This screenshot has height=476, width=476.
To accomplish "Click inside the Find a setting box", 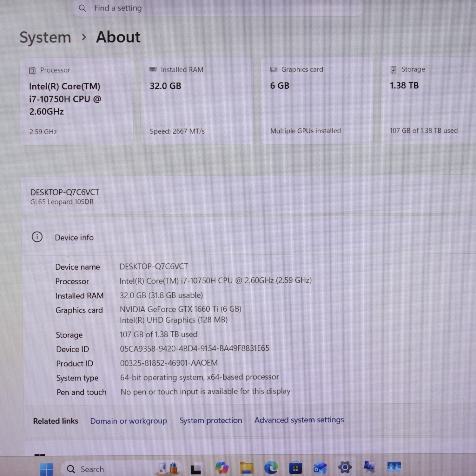I will [217, 8].
